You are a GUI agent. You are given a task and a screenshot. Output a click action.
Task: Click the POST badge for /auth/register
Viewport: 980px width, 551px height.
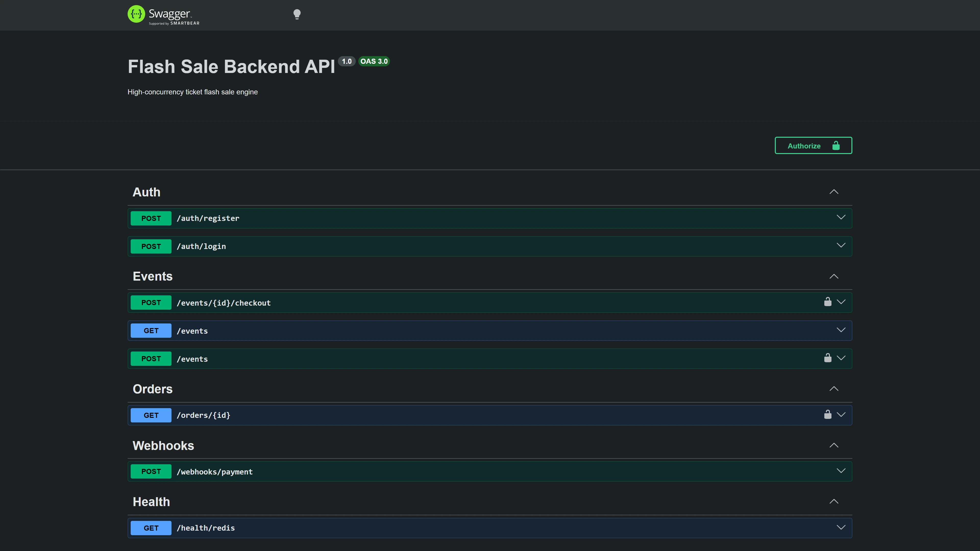pyautogui.click(x=151, y=218)
